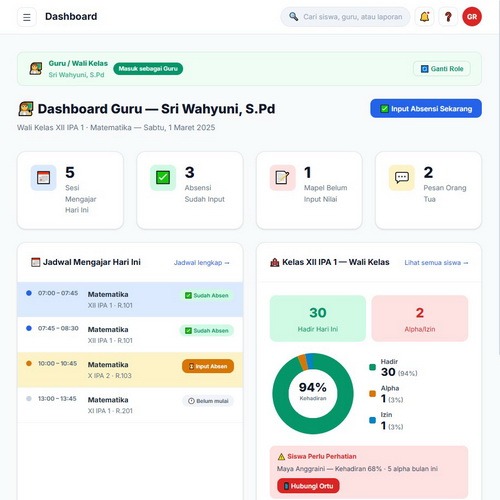This screenshot has width=500, height=500.
Task: Open the hamburger menu button
Action: [x=27, y=17]
